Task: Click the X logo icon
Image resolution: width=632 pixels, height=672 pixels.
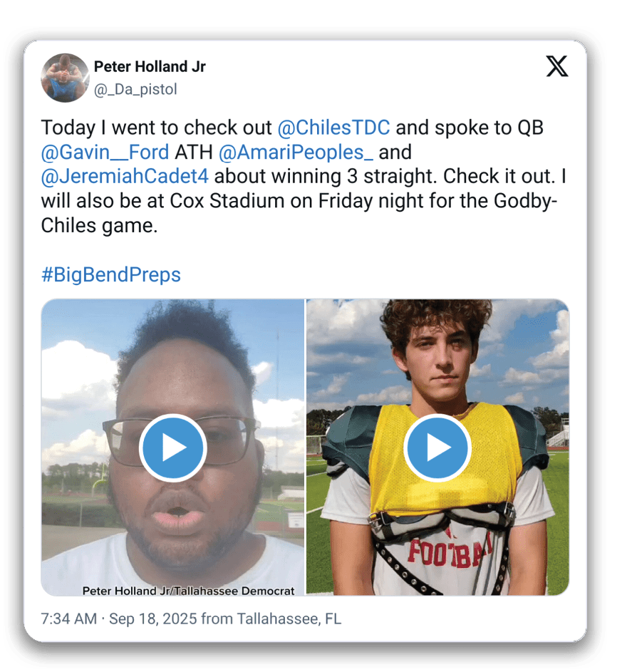Action: click(x=557, y=66)
